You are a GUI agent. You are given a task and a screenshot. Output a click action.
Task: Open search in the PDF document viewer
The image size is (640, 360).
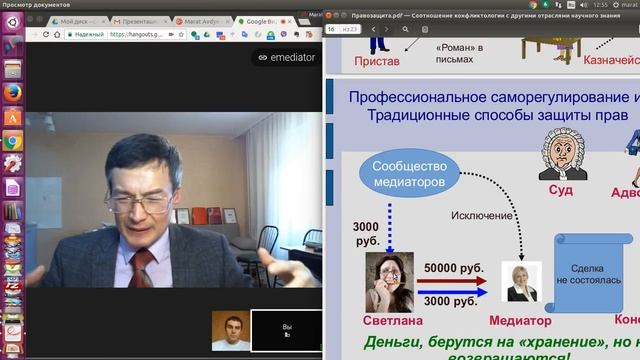click(405, 29)
